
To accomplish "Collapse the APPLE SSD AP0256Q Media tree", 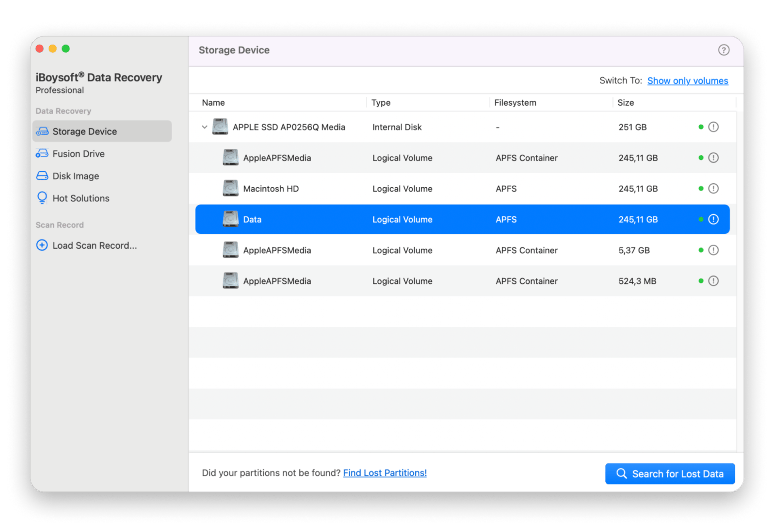I will tap(204, 127).
